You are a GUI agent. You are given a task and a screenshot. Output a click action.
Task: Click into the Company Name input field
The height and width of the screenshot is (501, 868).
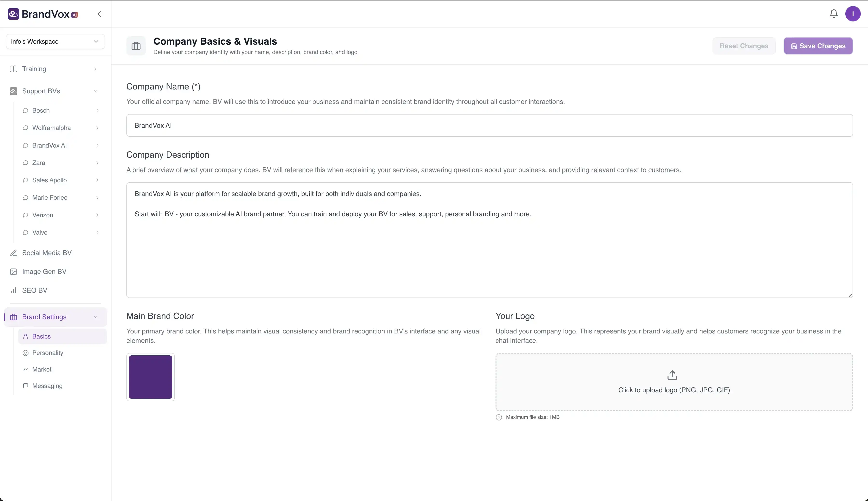click(x=489, y=126)
